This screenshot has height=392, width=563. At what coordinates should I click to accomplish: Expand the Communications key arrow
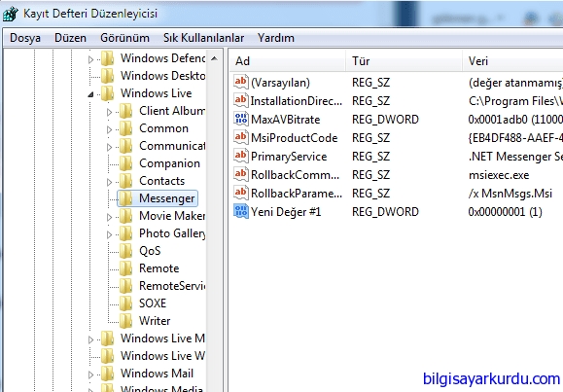[110, 147]
